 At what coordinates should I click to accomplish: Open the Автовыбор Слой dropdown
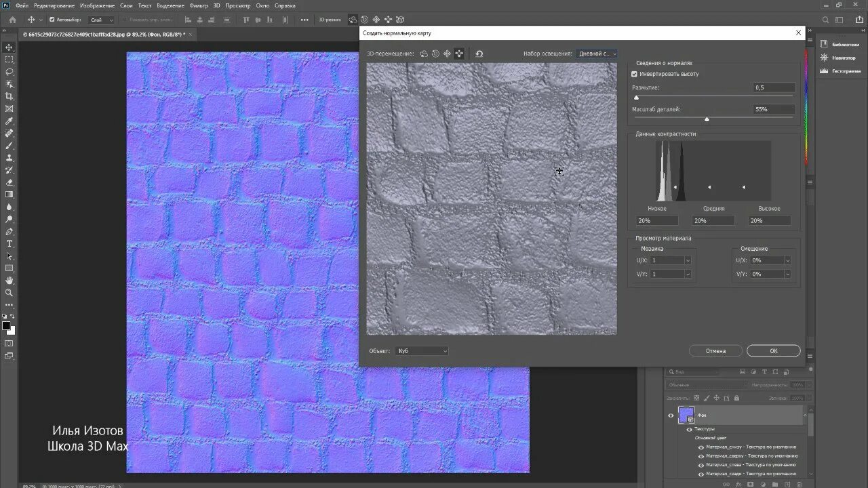click(102, 20)
